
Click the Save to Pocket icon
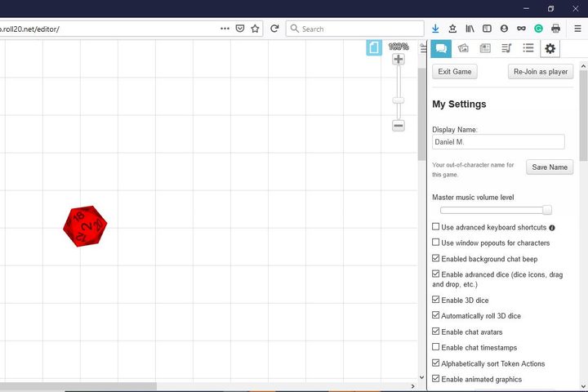click(240, 29)
